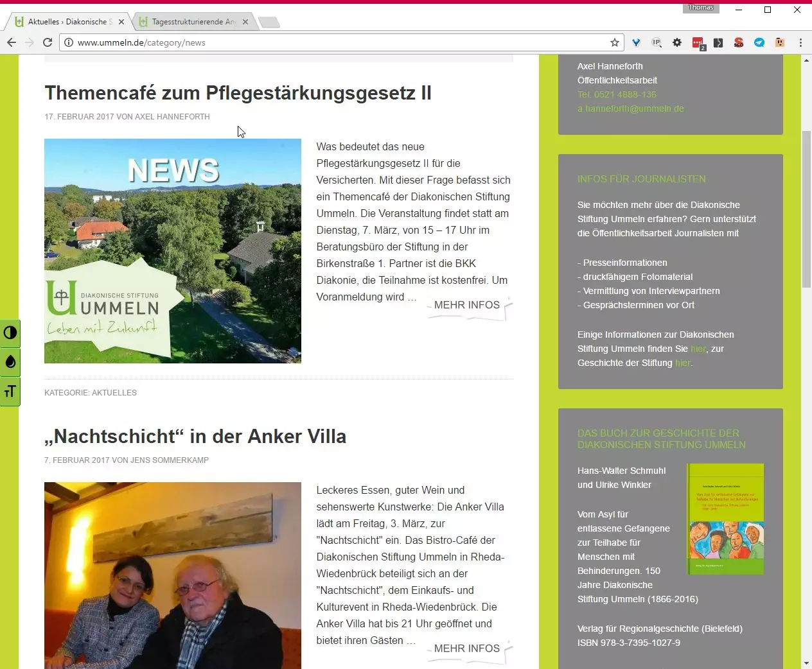View site information icon in address bar
The height and width of the screenshot is (669, 812).
pos(69,42)
